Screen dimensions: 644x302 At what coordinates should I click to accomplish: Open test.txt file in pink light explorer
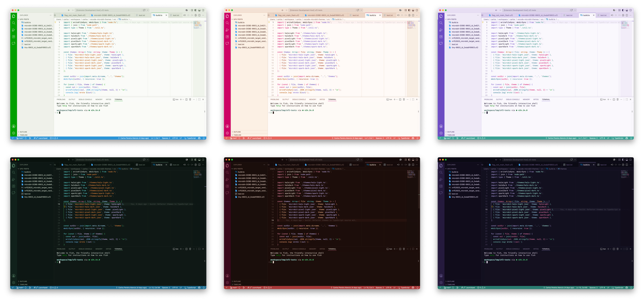(x=241, y=44)
